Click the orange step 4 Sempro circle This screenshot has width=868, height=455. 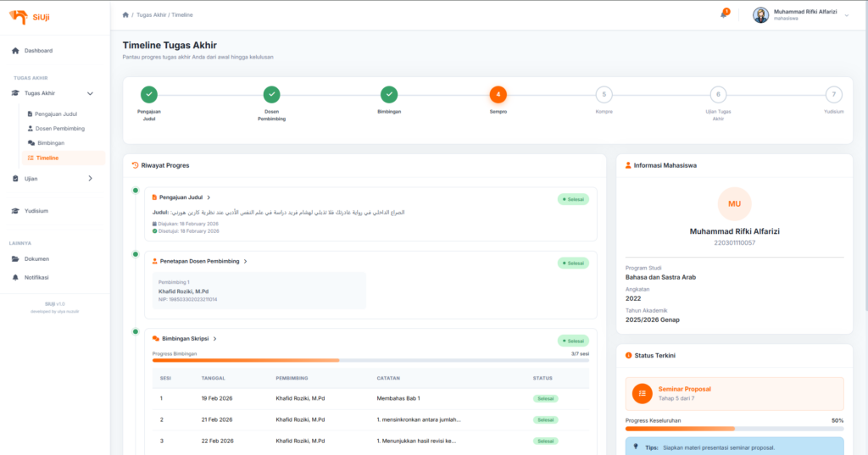click(498, 94)
